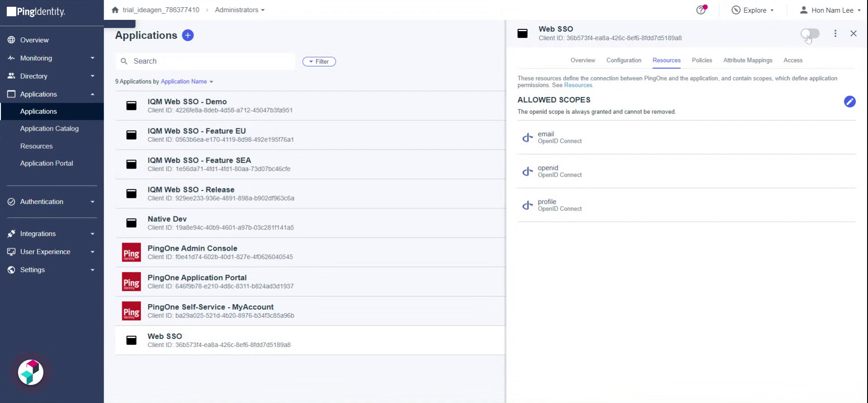Screen dimensions: 868x403
Task: Open Application Portal in sidebar
Action: (47, 163)
